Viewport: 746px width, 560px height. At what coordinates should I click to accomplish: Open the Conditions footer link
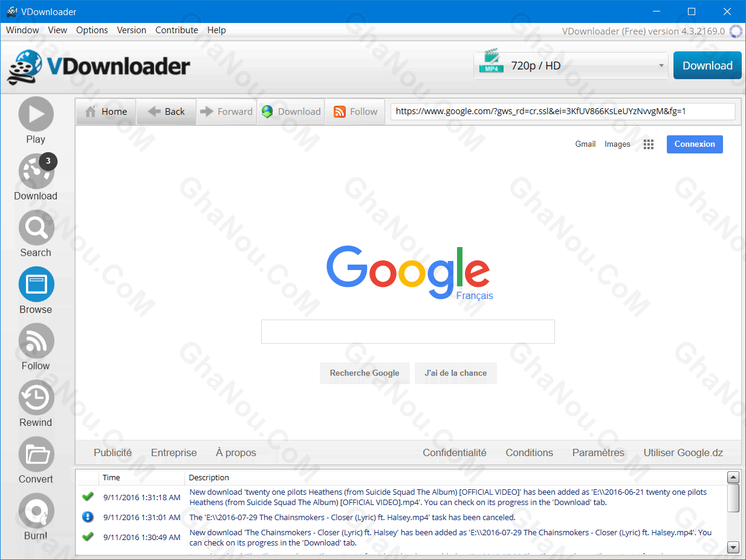tap(530, 453)
